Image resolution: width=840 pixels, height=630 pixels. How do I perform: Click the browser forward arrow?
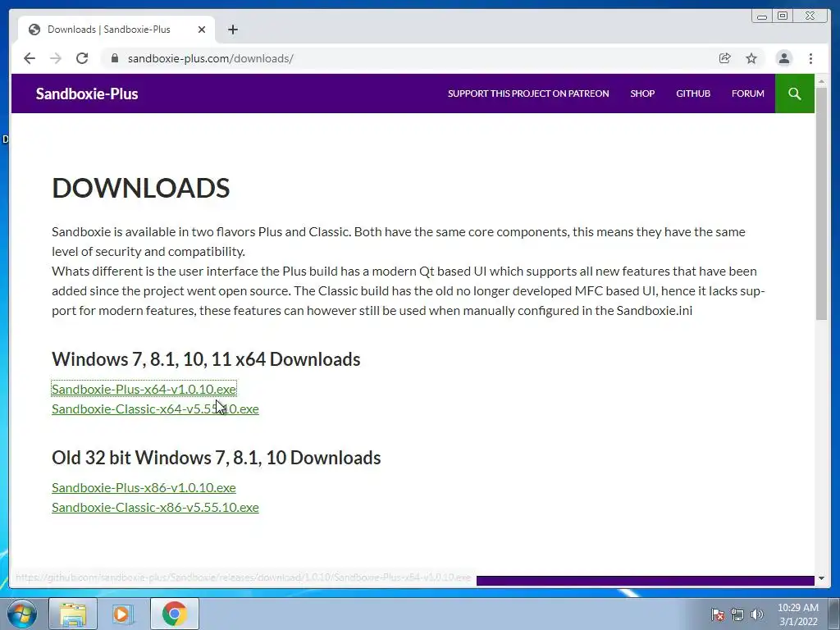coord(56,58)
